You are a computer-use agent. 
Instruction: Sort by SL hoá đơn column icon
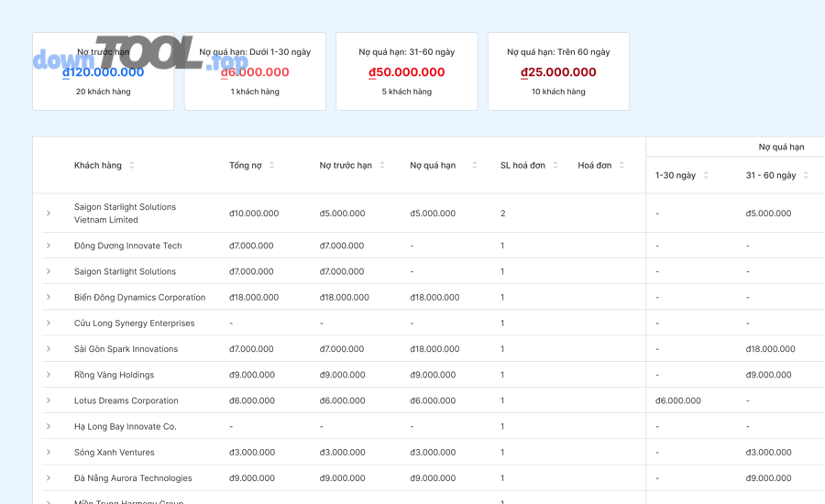click(555, 165)
